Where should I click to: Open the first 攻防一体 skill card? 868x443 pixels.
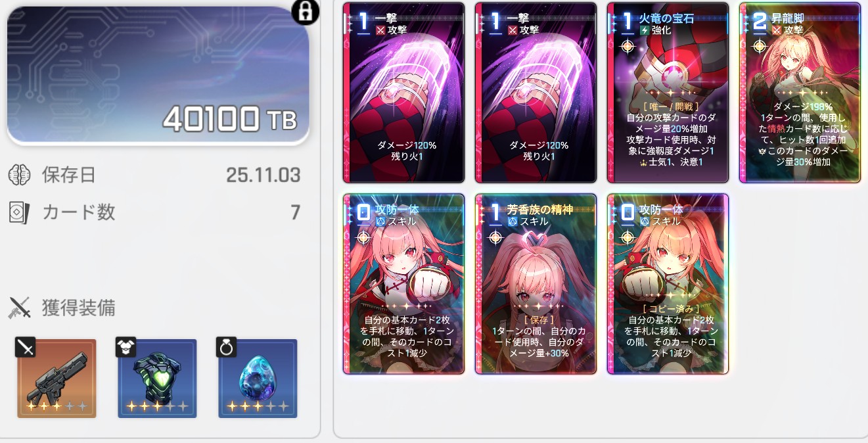pos(404,284)
